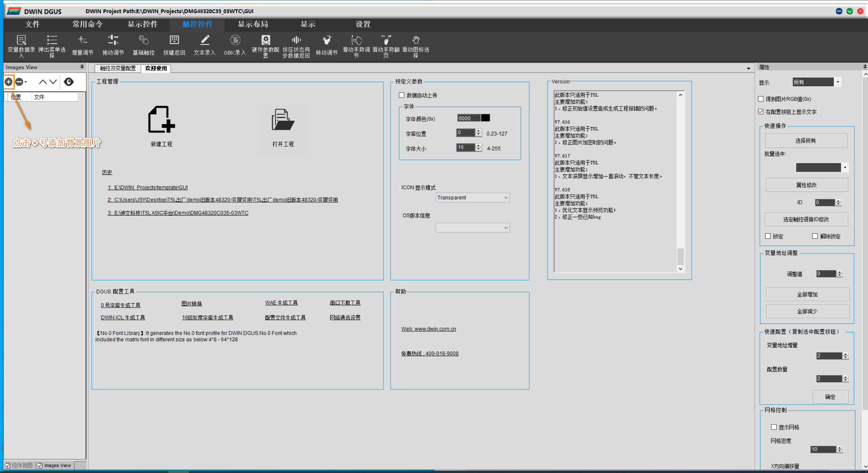Open the ICON 显示模式 Transparent dropdown
Image resolution: width=868 pixels, height=473 pixels.
click(x=473, y=198)
